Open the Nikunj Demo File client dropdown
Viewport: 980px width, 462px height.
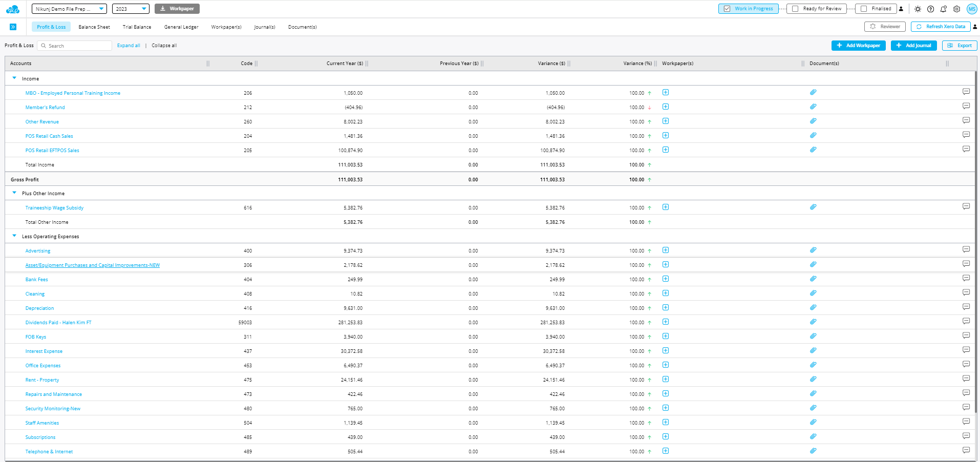pyautogui.click(x=69, y=9)
